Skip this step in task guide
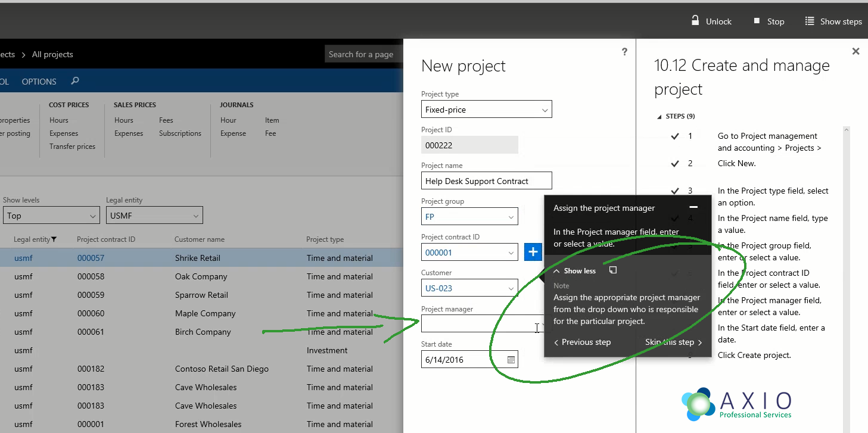Screen dimensions: 868x433 coord(674,342)
